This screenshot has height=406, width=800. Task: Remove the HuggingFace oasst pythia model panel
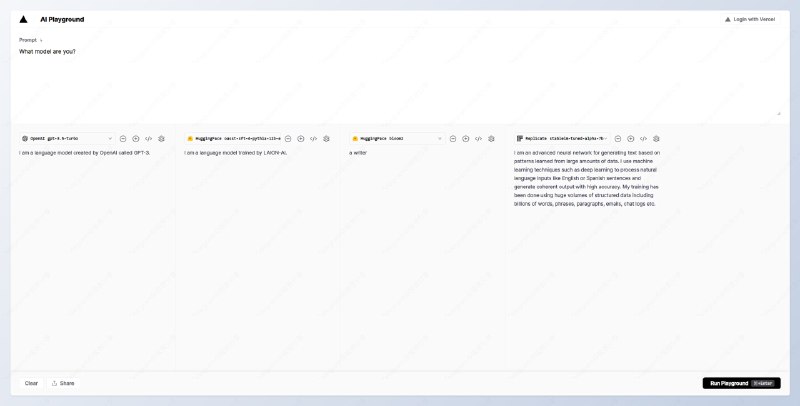click(288, 138)
